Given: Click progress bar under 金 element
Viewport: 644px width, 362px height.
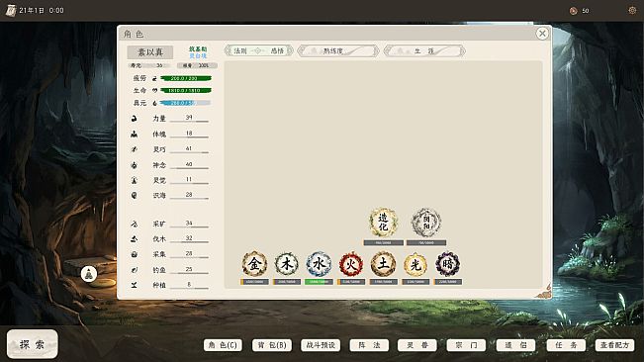Looking at the screenshot, I should 254,282.
